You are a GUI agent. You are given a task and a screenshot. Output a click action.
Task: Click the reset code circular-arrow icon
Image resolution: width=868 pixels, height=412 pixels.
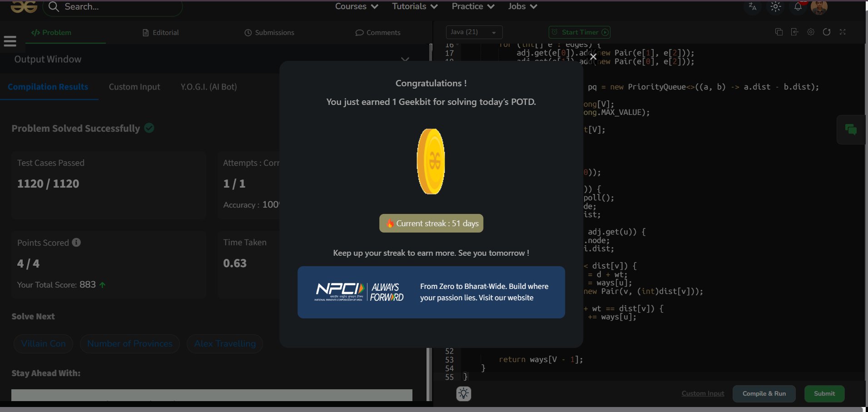click(827, 32)
